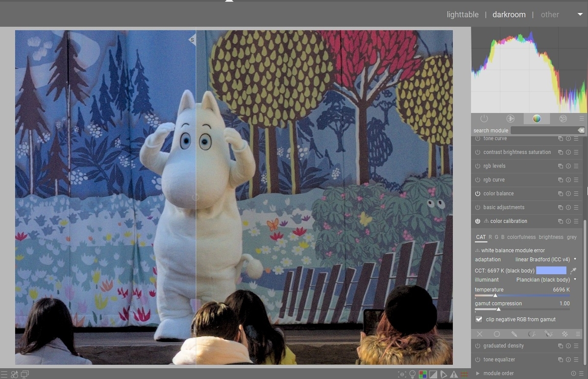Enable the tone curve module
Screen dimensions: 588x379
[478, 139]
